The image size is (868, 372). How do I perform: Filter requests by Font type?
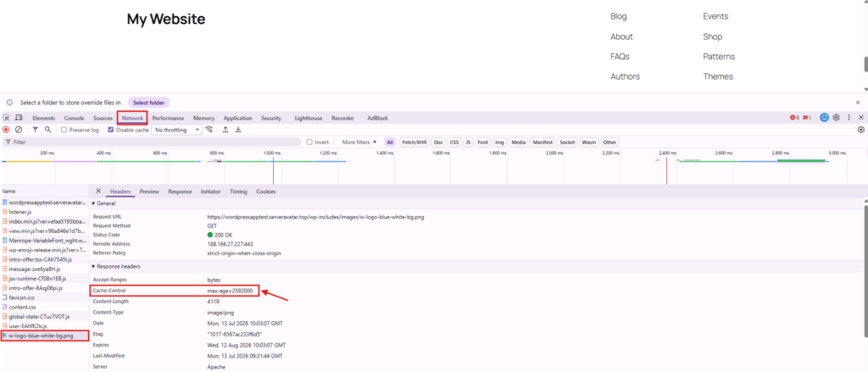(482, 142)
